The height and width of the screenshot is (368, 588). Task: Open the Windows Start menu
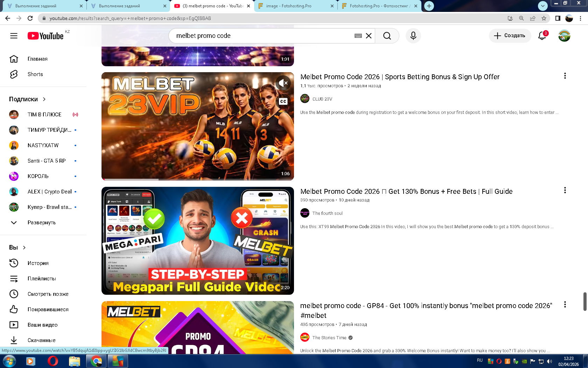click(x=9, y=361)
